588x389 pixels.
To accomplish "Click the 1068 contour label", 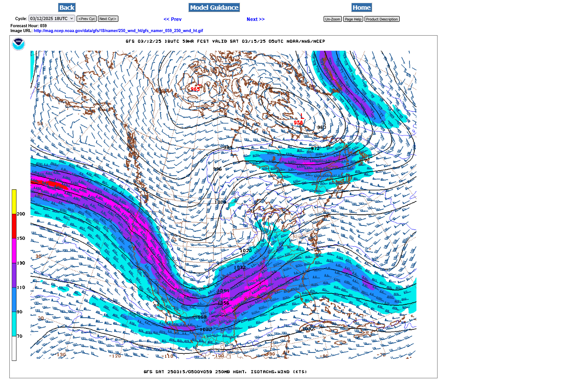I will click(201, 317).
